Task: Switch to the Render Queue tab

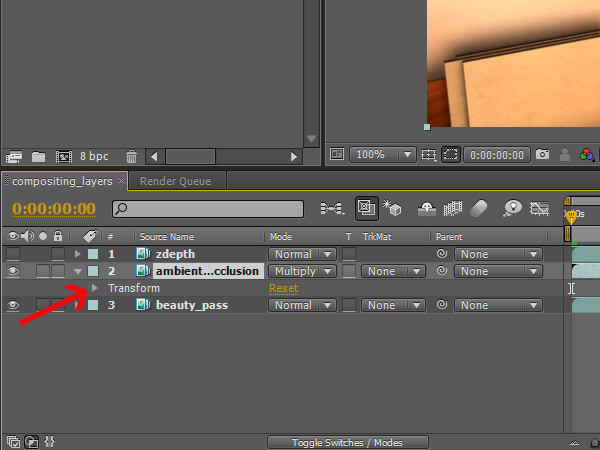Action: [x=176, y=181]
